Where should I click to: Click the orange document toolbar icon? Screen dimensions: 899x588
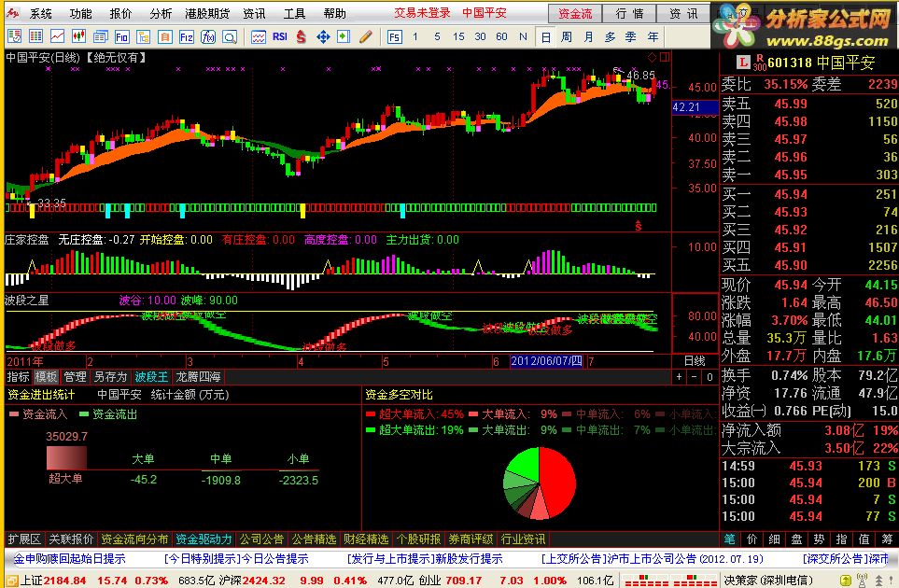[x=165, y=36]
